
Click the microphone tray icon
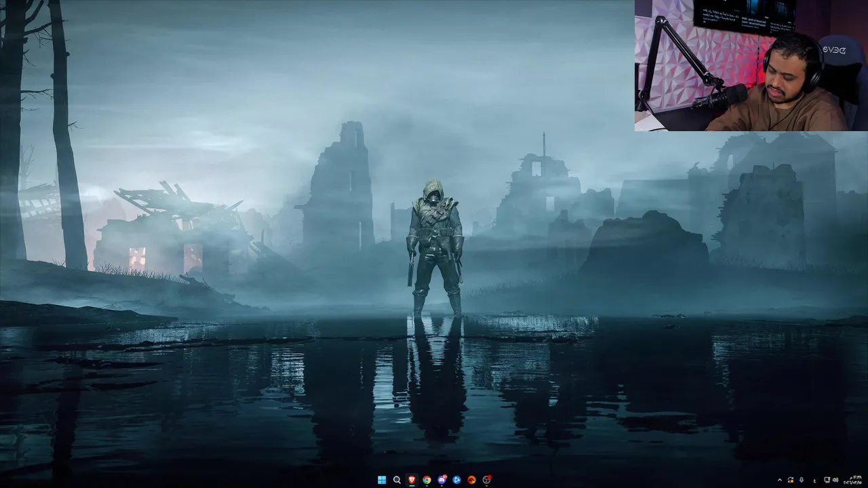coord(802,480)
